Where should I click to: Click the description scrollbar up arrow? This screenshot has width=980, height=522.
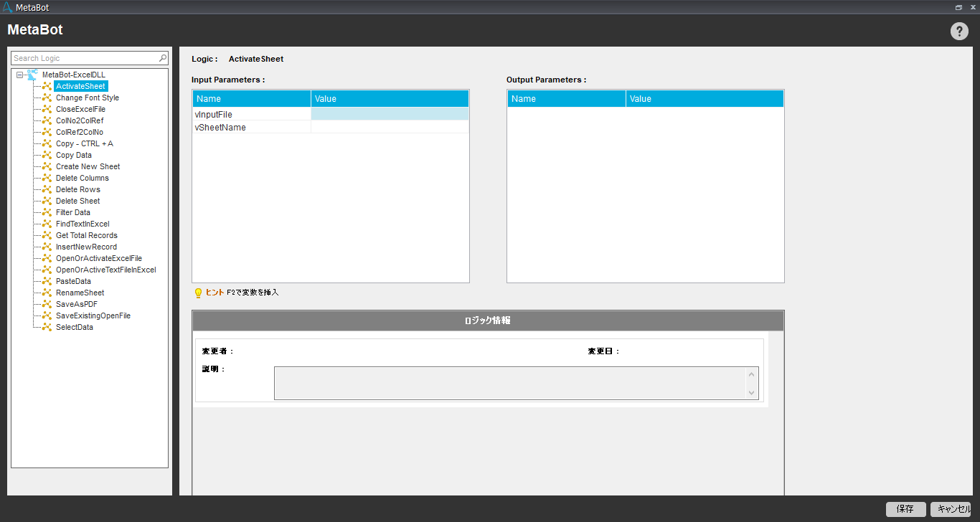click(752, 374)
